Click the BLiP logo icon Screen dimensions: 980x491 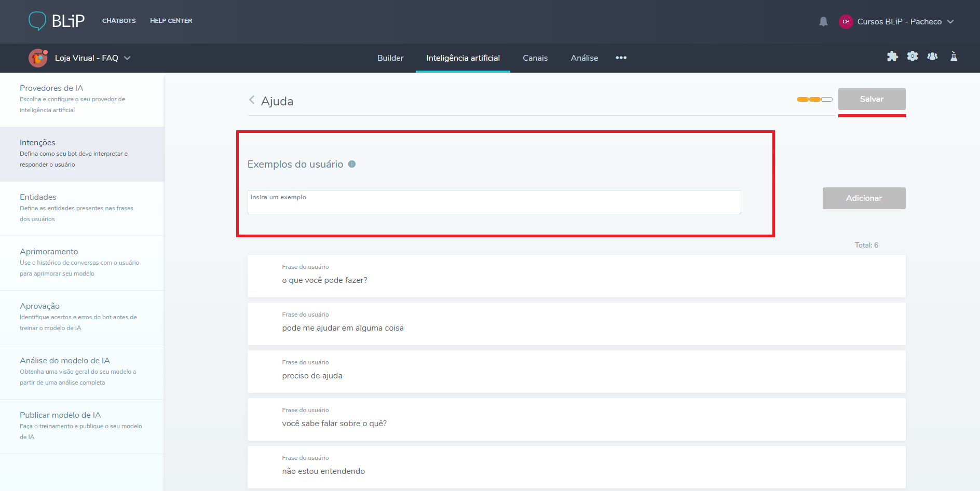coord(37,21)
